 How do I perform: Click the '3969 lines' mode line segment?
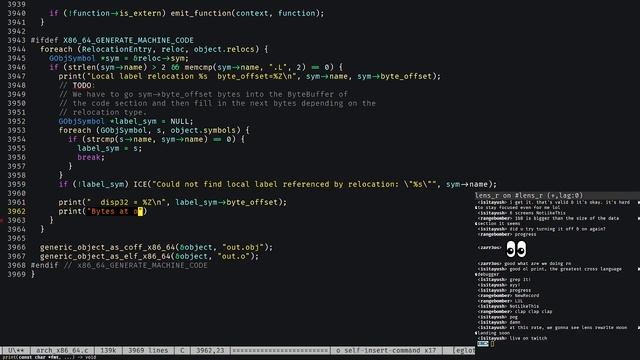coord(148,350)
